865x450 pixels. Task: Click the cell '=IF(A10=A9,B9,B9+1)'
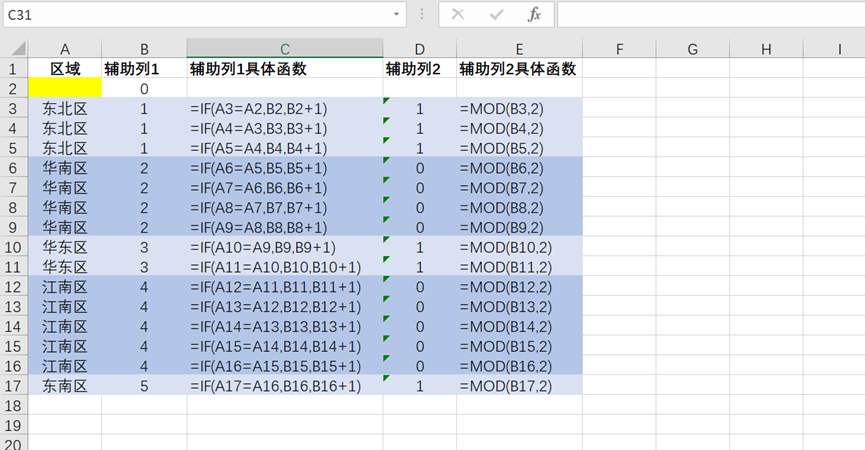(285, 247)
